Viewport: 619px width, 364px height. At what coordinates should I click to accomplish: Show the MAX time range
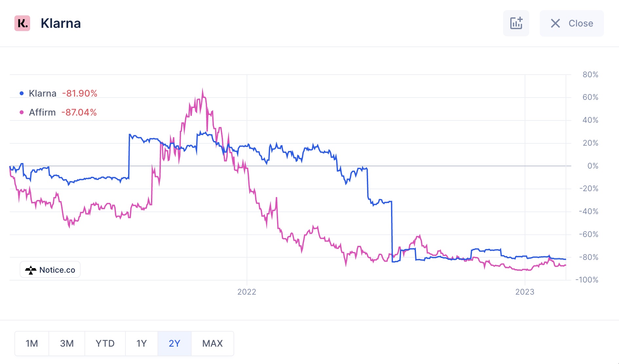(x=213, y=343)
